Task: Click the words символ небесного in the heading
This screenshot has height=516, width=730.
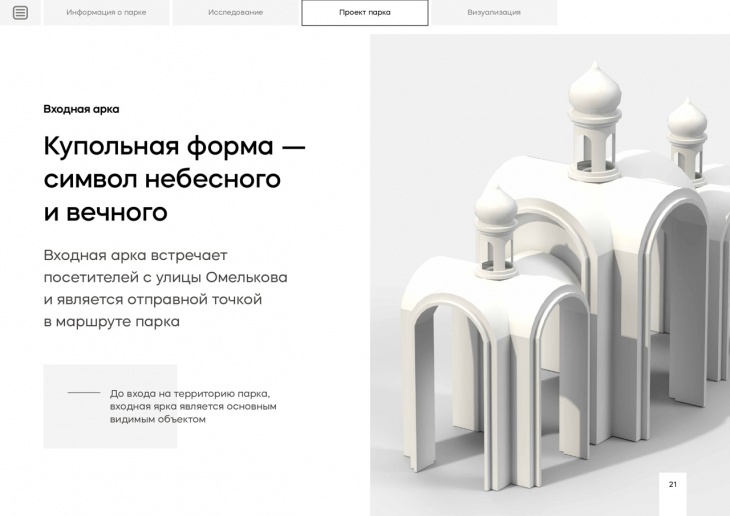Action: pos(162,179)
